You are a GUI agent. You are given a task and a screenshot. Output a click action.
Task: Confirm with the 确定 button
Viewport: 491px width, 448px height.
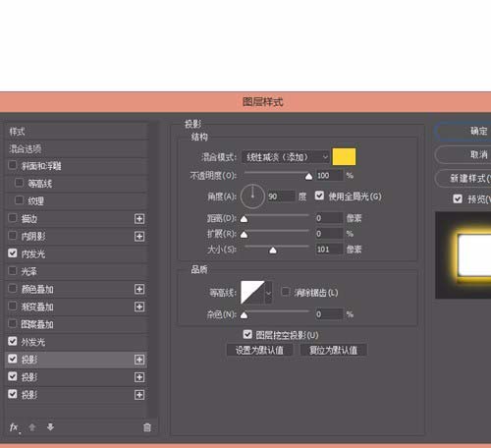point(463,132)
